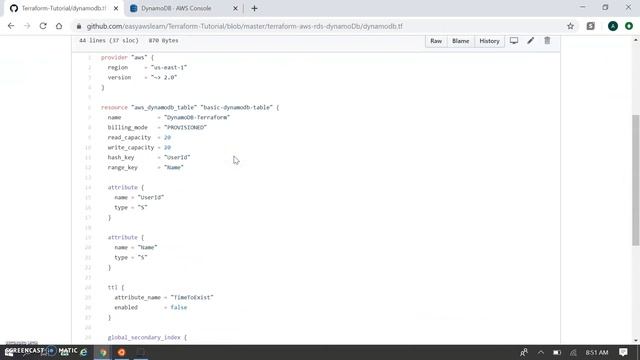Open the Chrome profile avatar
This screenshot has width=640, height=360.
pyautogui.click(x=613, y=26)
